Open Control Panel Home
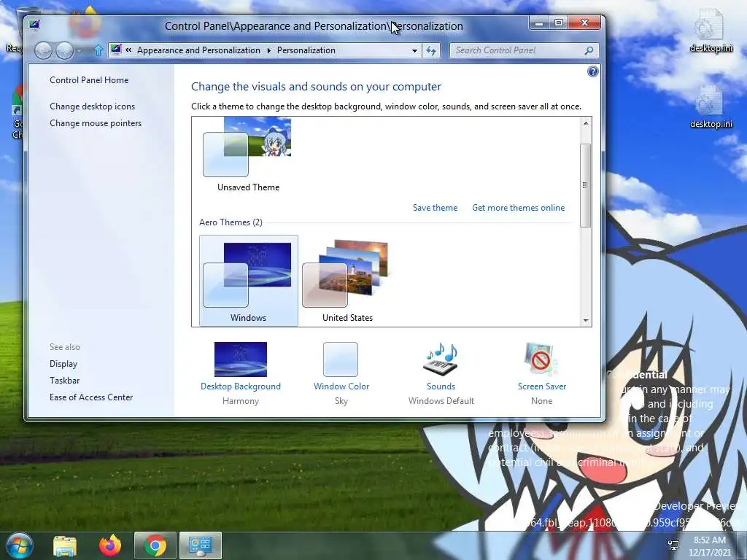 pyautogui.click(x=89, y=80)
